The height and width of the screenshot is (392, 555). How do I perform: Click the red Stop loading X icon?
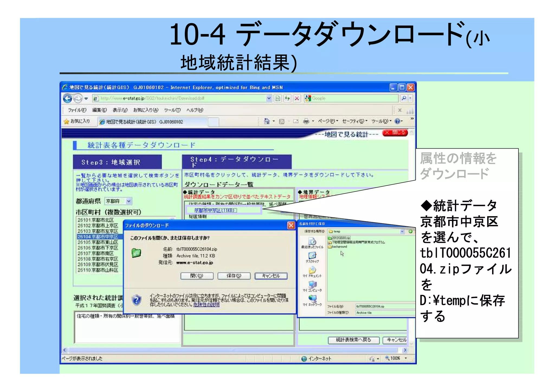pyautogui.click(x=297, y=98)
